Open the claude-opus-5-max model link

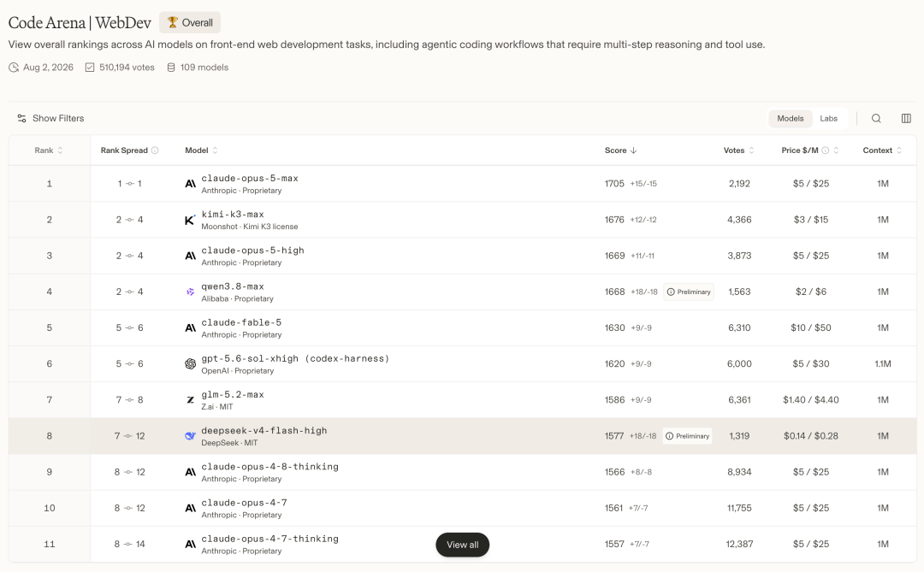[250, 178]
